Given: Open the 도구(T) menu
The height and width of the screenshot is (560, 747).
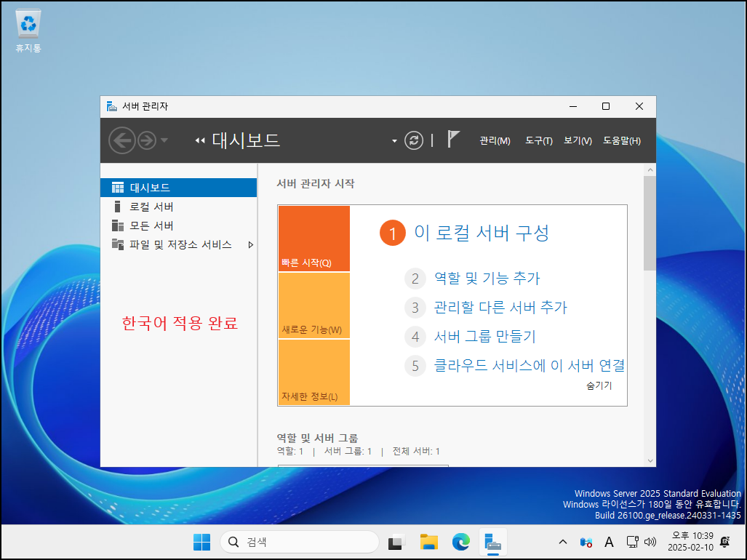Looking at the screenshot, I should point(539,141).
